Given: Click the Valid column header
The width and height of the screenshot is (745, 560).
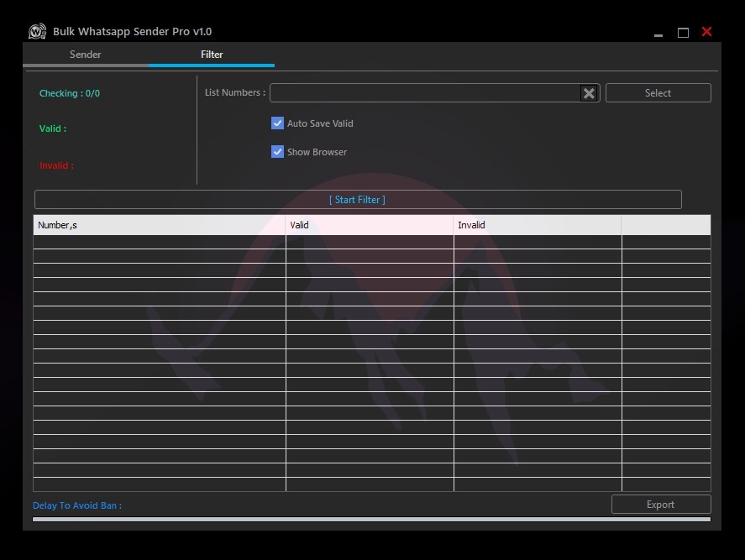Looking at the screenshot, I should click(370, 225).
